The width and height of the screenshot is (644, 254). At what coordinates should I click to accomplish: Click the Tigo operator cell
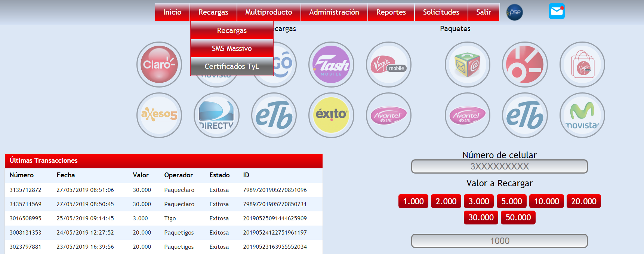tap(170, 218)
